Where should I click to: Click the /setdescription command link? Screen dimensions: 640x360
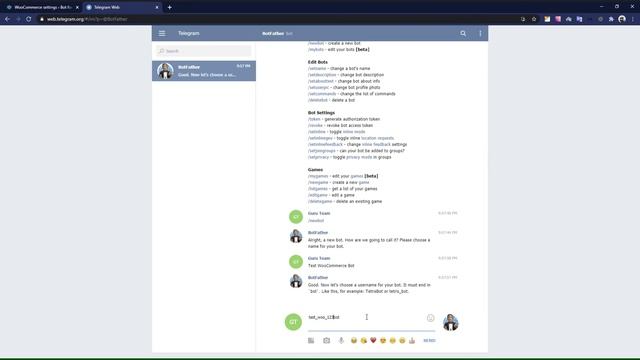tap(322, 75)
